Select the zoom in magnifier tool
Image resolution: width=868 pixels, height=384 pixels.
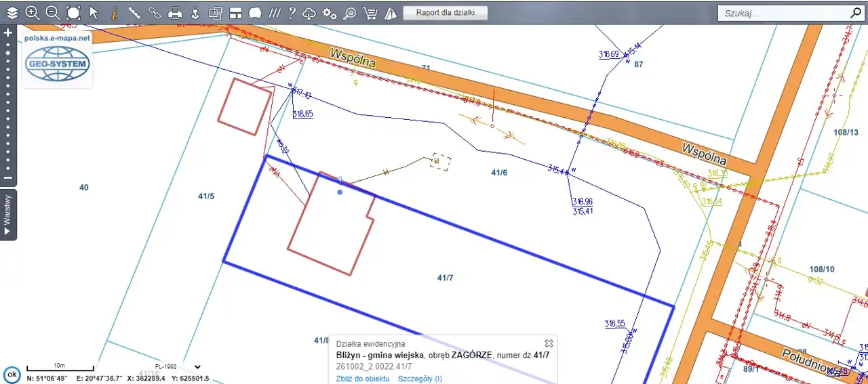pyautogui.click(x=32, y=13)
